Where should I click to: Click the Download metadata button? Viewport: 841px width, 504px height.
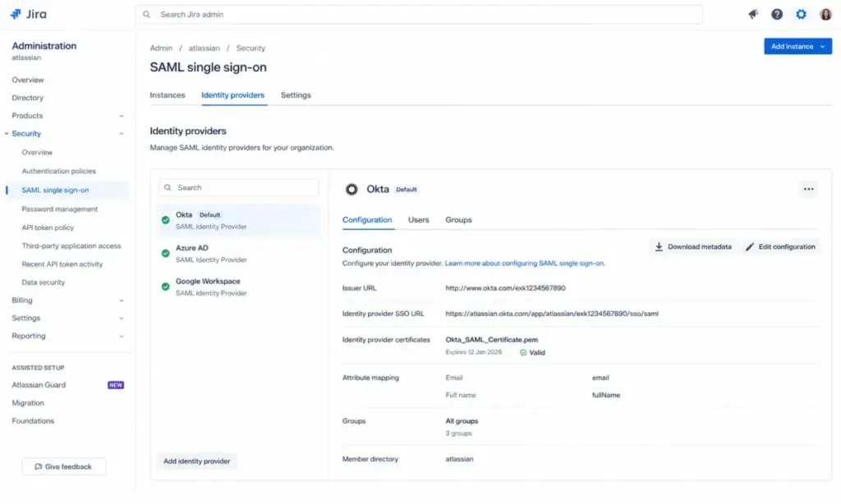click(693, 246)
